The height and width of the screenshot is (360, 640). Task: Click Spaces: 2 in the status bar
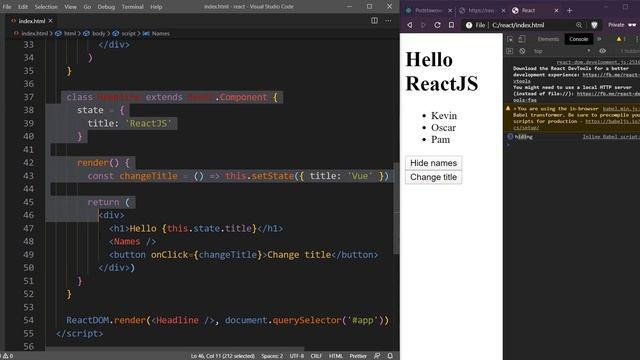[x=272, y=356]
